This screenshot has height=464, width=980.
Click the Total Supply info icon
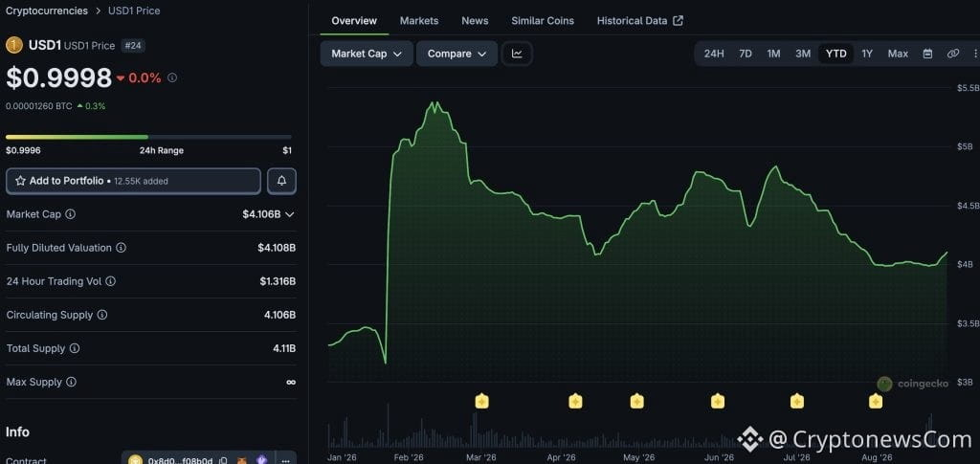75,348
